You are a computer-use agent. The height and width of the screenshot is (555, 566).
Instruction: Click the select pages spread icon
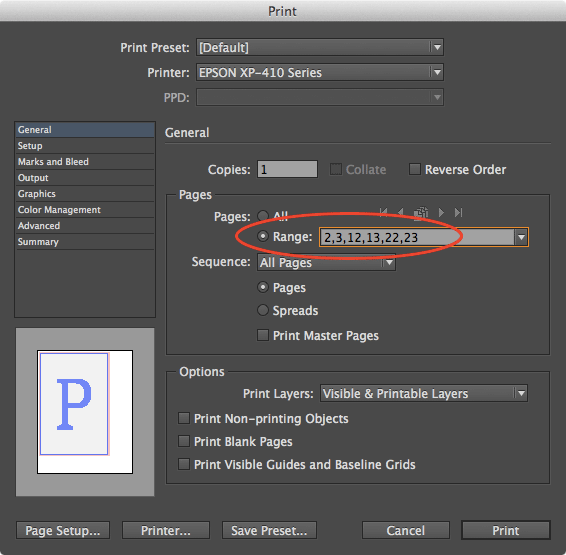point(421,213)
